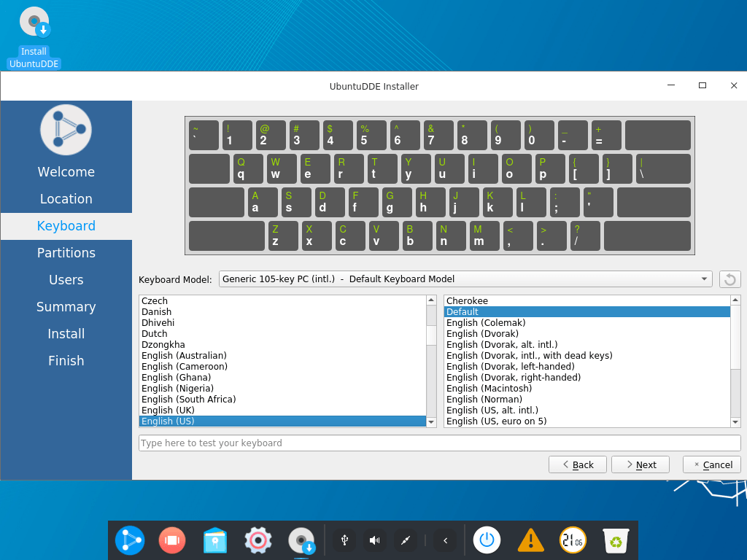The image size is (747, 560).
Task: Select Cherokee variant
Action: click(587, 301)
